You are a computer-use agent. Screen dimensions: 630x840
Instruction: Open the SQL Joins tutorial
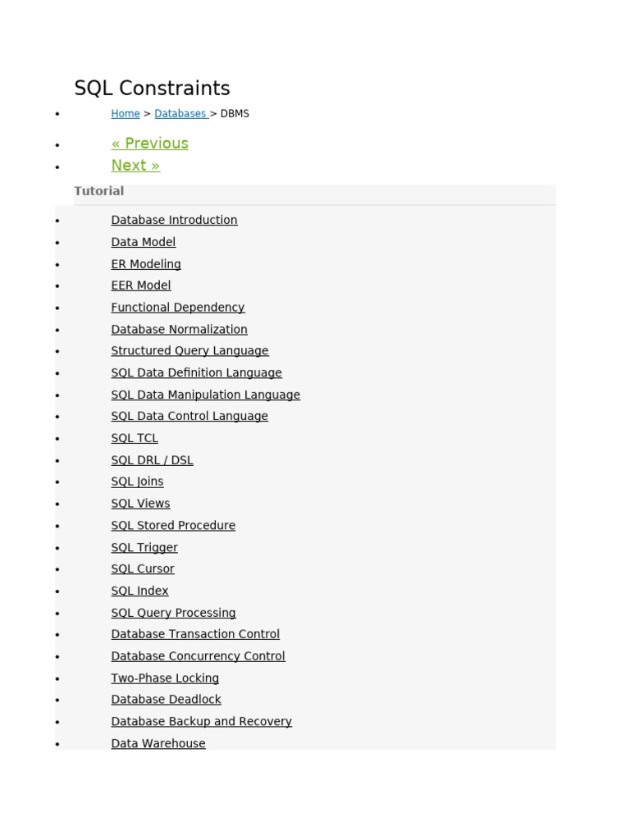point(137,482)
